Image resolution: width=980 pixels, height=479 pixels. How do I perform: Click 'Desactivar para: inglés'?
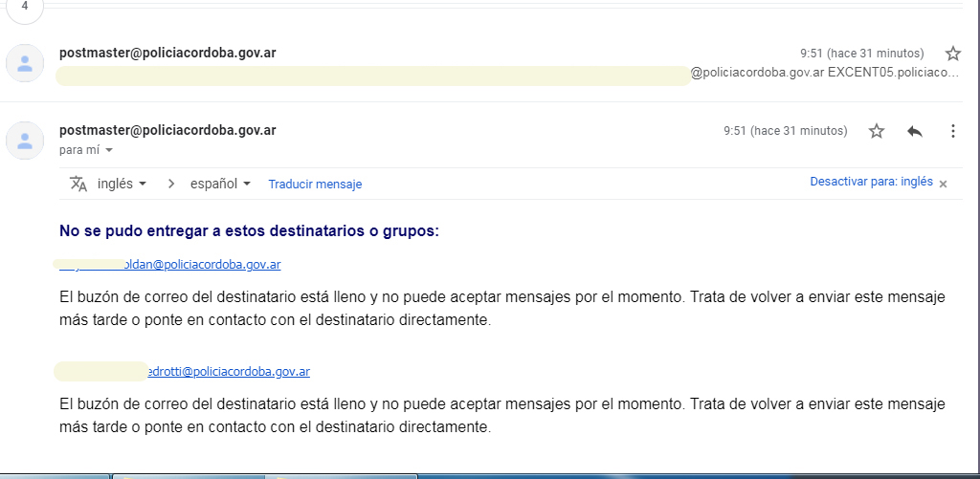pos(871,182)
